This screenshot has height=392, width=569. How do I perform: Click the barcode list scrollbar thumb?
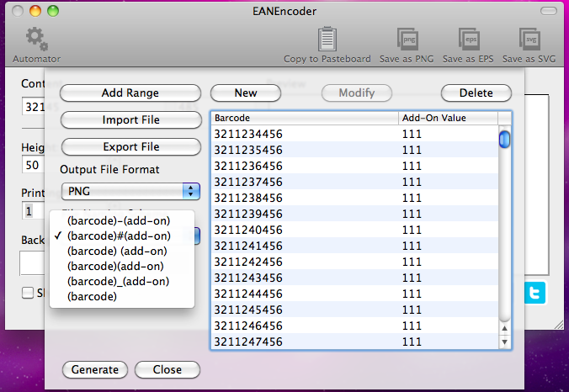pyautogui.click(x=504, y=140)
